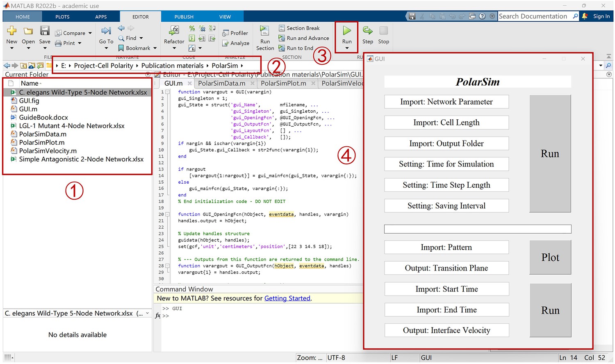Click the folder-up icon in address bar

(x=23, y=66)
